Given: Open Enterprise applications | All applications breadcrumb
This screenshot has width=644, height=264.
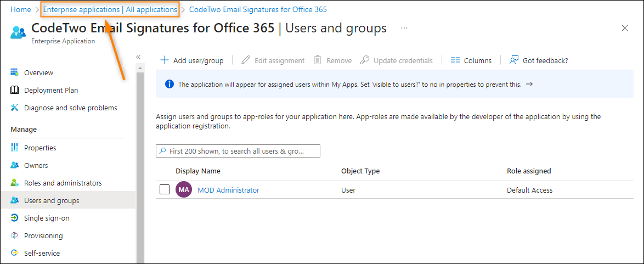Looking at the screenshot, I should click(x=110, y=9).
